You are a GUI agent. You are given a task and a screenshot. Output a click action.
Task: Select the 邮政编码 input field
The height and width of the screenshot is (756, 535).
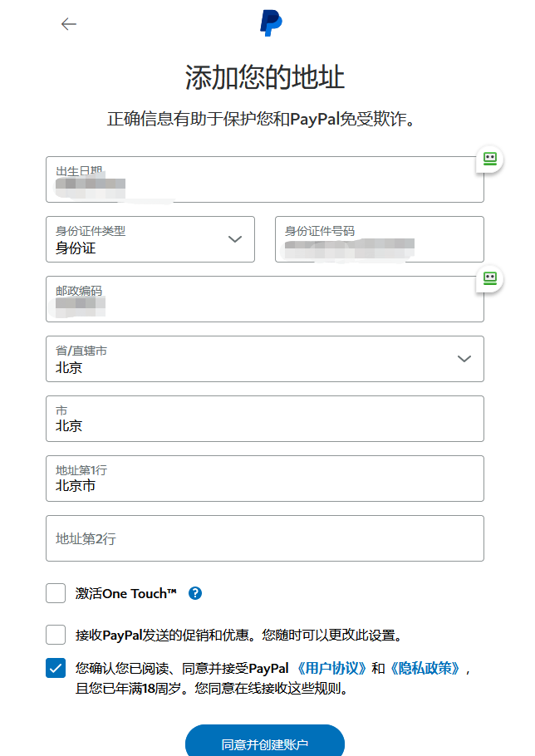[x=264, y=299]
